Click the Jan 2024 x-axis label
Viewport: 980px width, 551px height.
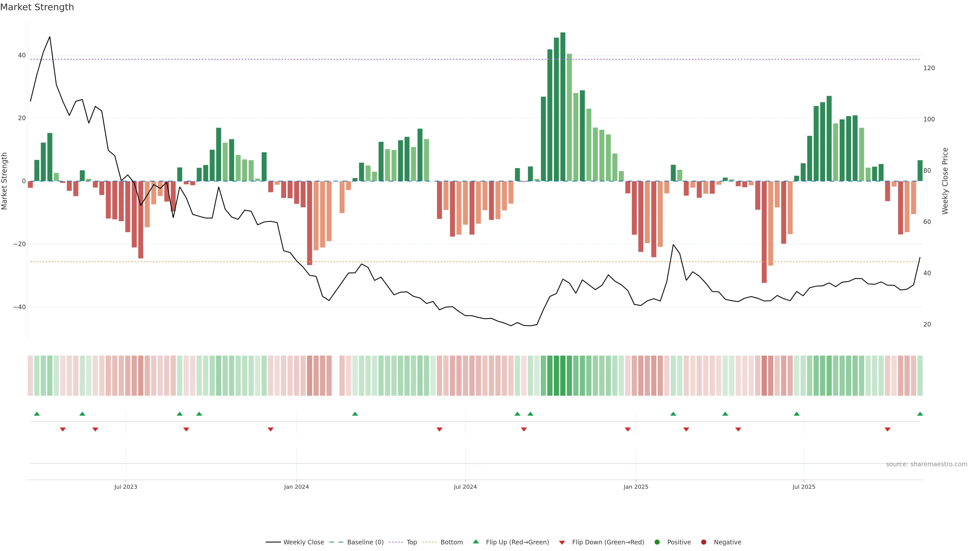(296, 487)
